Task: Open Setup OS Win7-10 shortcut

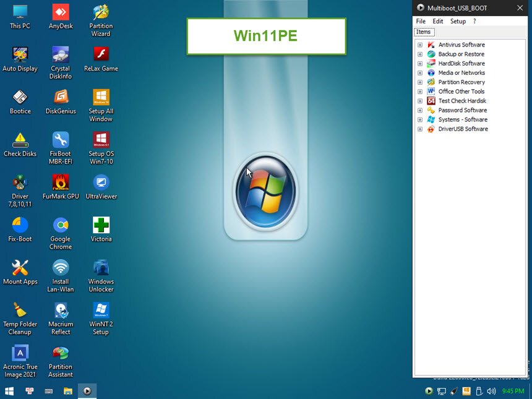Action: tap(101, 148)
